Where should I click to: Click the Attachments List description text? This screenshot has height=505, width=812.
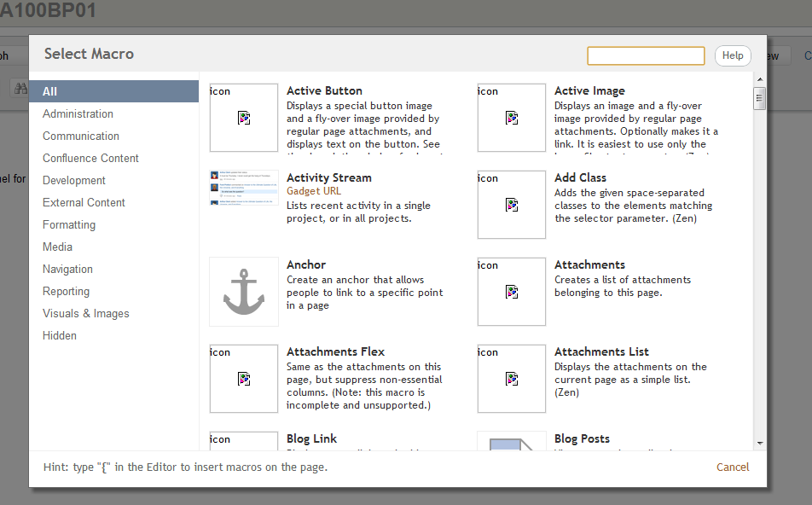630,380
